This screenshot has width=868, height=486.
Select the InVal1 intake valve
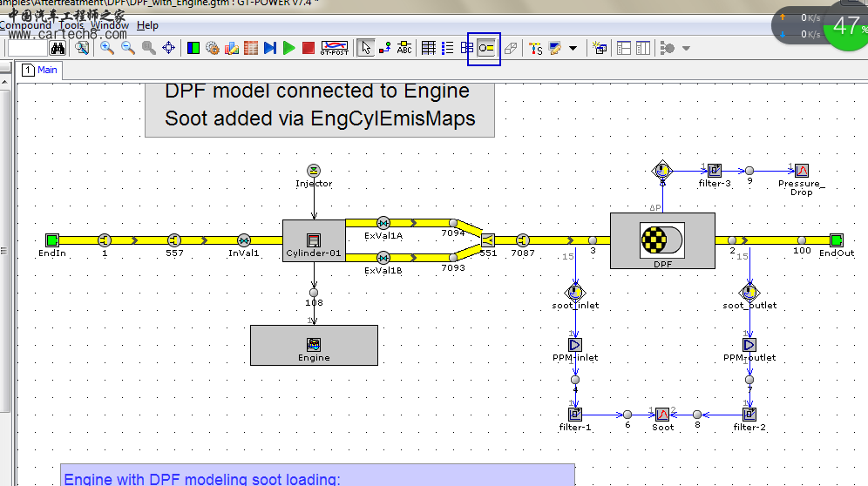pos(243,240)
